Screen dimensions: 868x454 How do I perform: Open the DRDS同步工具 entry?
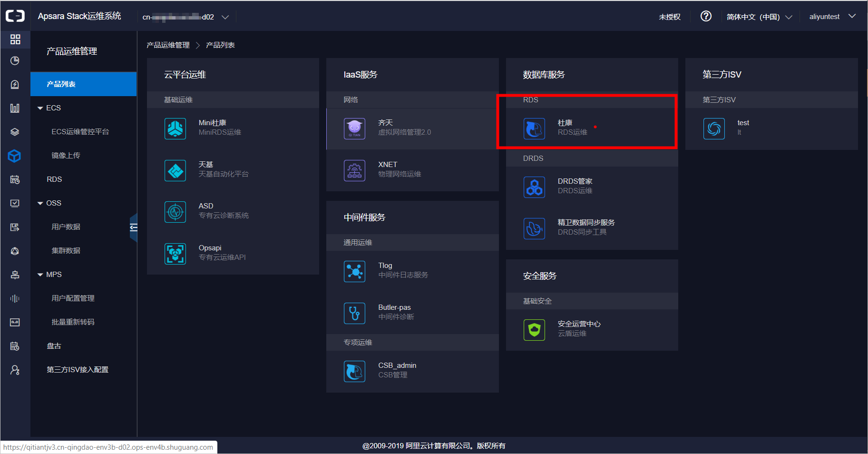click(582, 232)
